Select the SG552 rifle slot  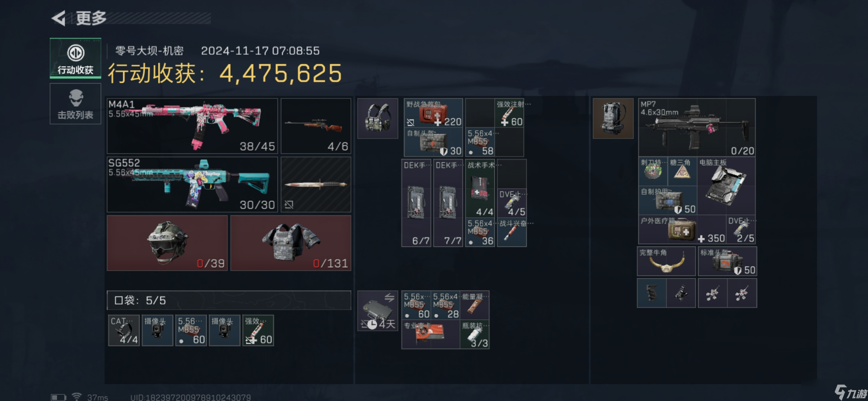192,185
